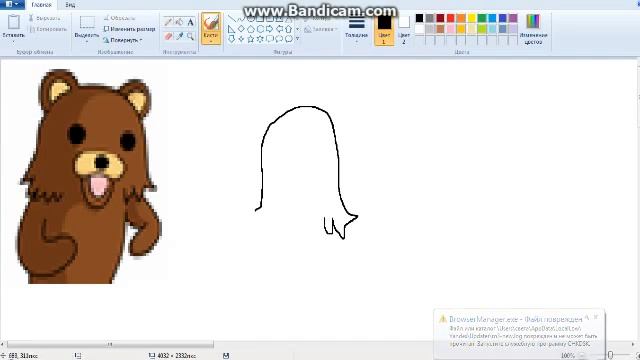The image size is (640, 360).
Task: Switch to the Вид ribbon tab
Action: point(70,5)
